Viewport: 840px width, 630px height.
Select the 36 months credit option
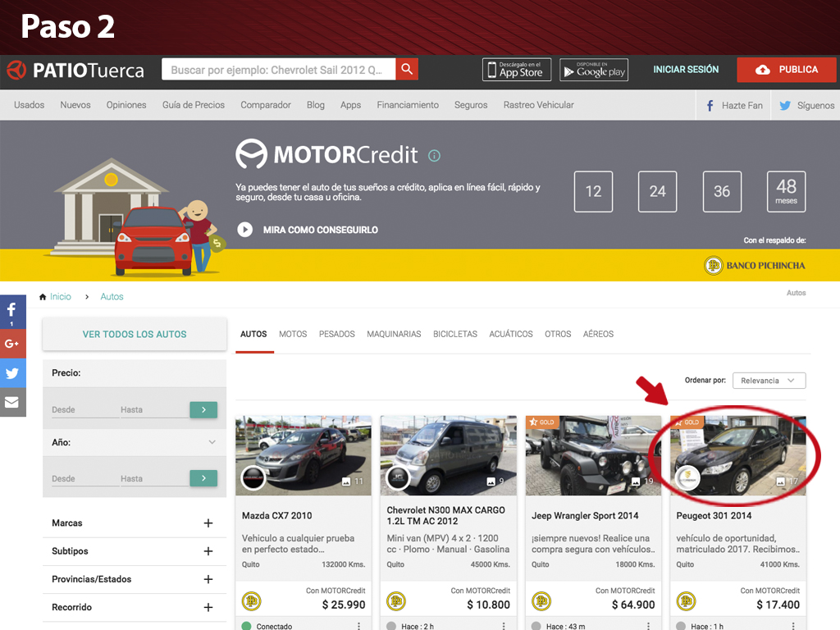(x=722, y=191)
